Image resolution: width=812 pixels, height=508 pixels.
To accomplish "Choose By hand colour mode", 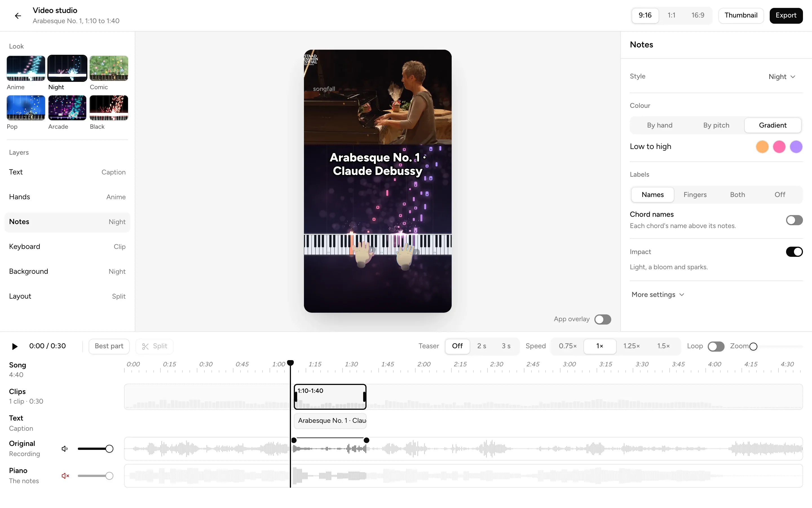I will (659, 125).
